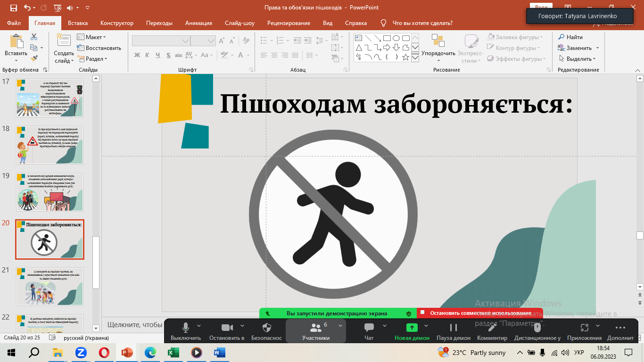Open the Выделить select dropdown
This screenshot has height=362, width=644.
[x=578, y=59]
